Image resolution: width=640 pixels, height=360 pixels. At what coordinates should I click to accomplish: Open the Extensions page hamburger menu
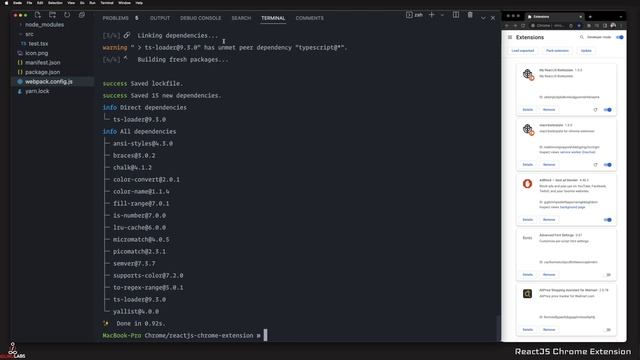(510, 37)
